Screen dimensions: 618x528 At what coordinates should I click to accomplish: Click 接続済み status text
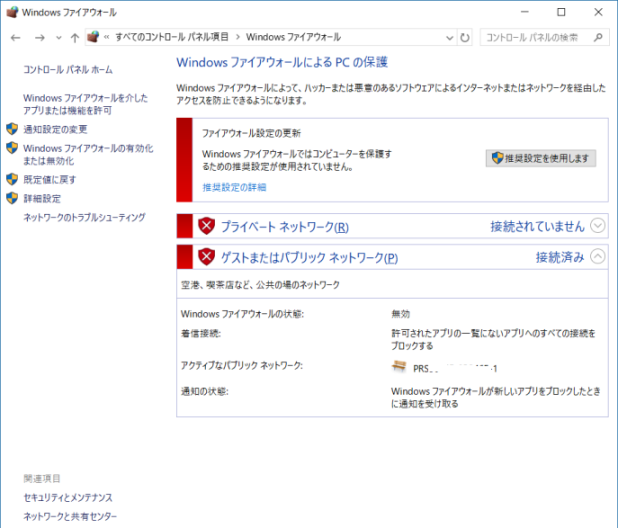click(x=560, y=257)
